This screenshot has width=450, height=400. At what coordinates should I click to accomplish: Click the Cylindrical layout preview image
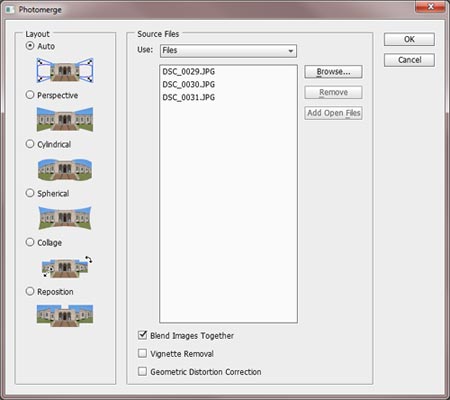click(x=65, y=169)
